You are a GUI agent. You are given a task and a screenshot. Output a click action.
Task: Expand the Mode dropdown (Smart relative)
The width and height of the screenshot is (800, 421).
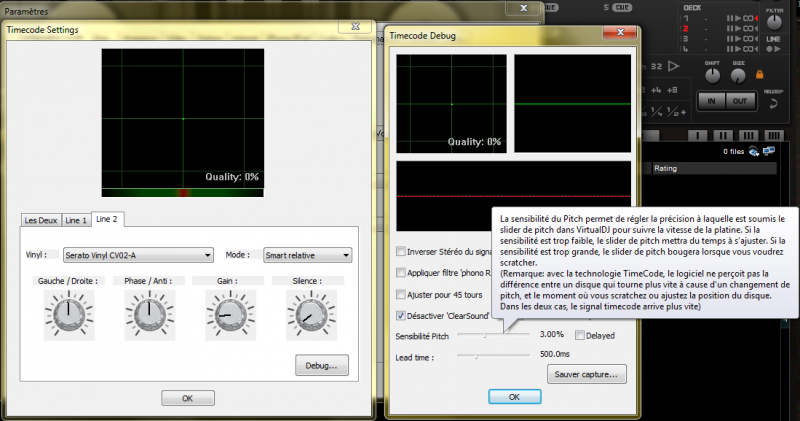[x=308, y=254]
